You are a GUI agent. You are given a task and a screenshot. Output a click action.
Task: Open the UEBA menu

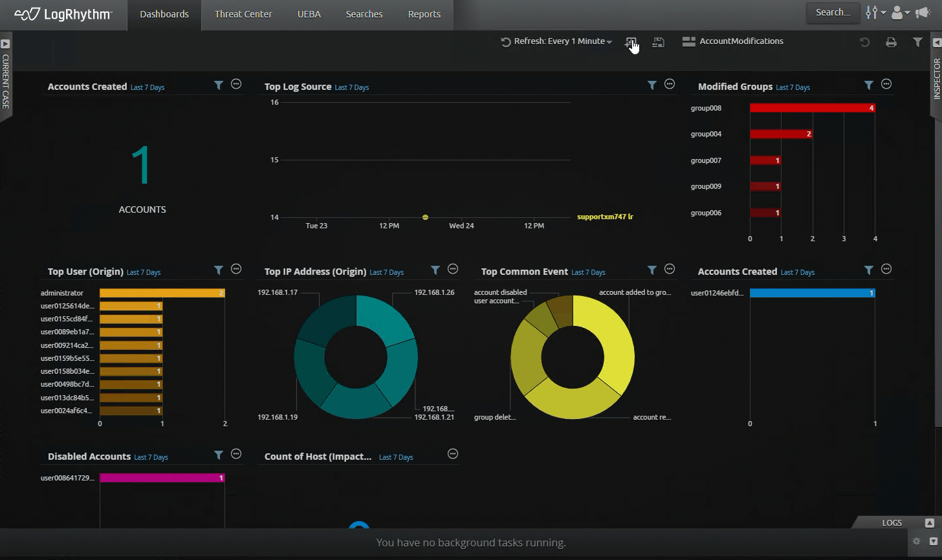click(309, 14)
